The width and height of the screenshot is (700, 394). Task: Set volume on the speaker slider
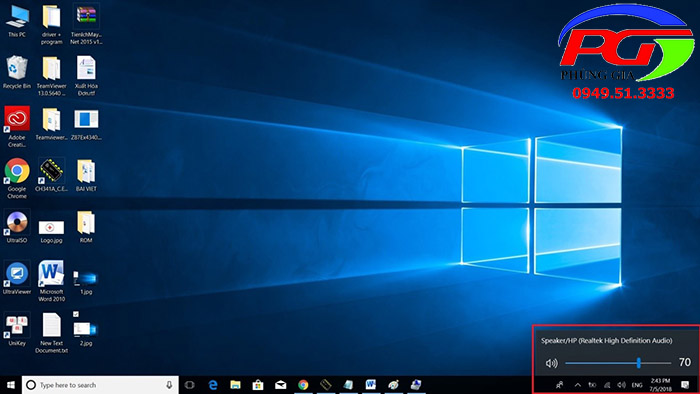618,363
